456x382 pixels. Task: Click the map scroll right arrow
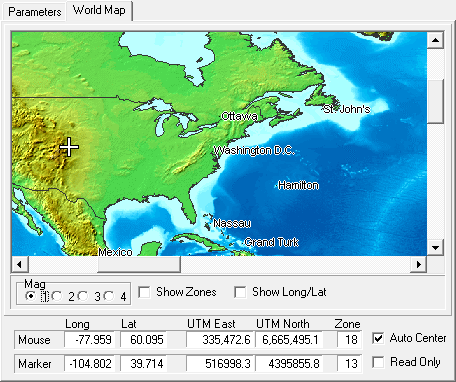419,264
